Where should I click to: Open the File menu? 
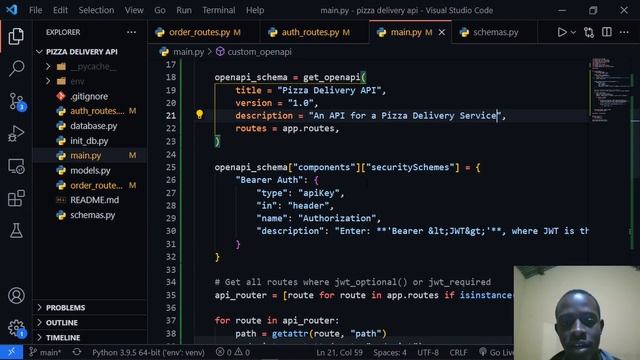coord(36,10)
